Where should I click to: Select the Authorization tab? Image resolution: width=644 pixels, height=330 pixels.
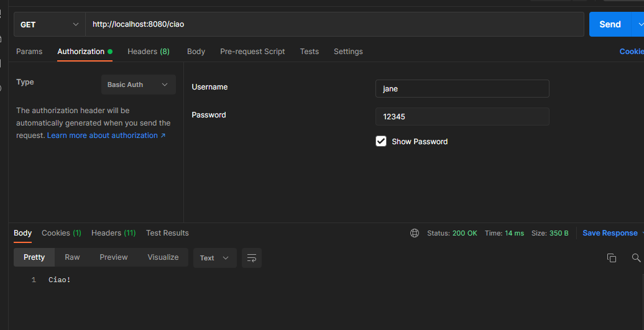click(85, 52)
